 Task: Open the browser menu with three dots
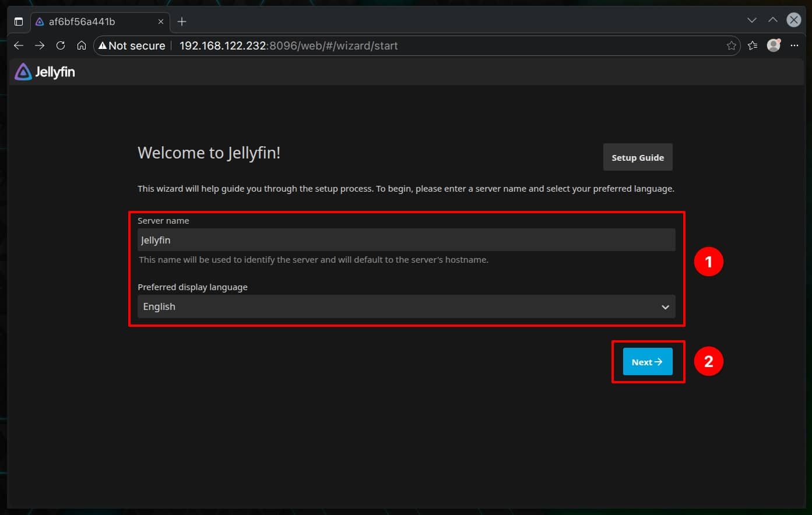tap(795, 45)
